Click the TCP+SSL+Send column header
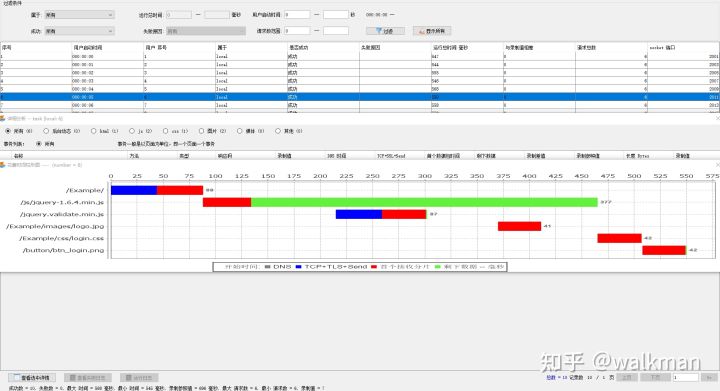The image size is (720, 391). 391,156
